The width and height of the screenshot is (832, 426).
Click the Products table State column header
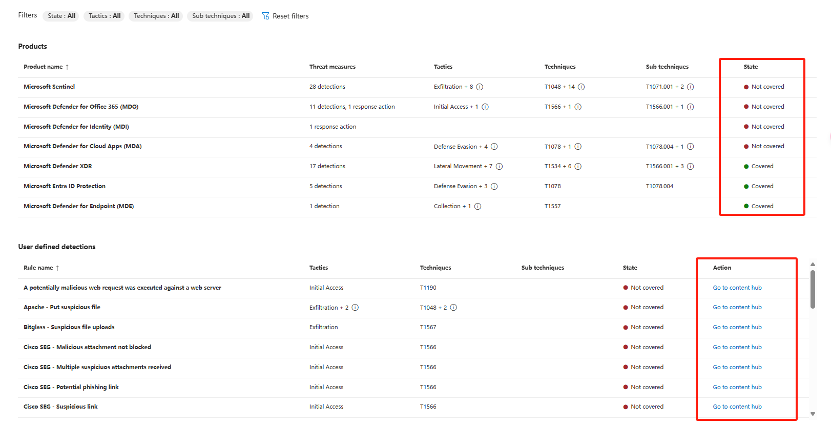point(750,67)
